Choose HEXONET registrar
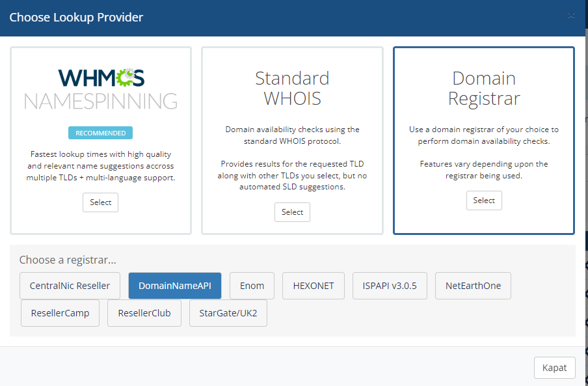 coord(314,286)
